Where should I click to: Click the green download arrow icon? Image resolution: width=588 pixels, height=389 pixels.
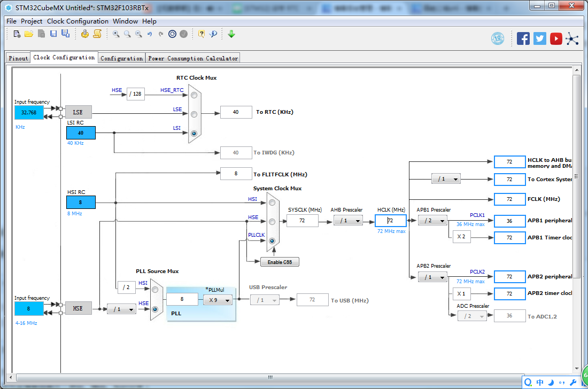coord(231,34)
